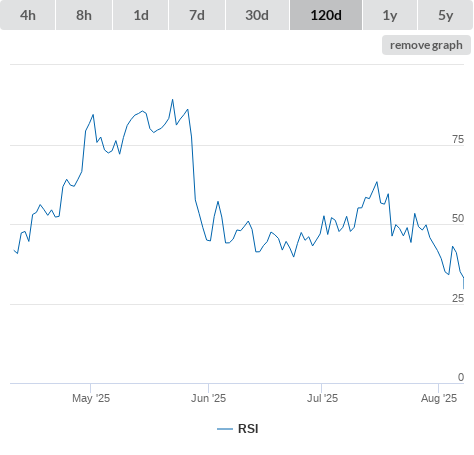474x455 pixels.
Task: Click the Jul '25 axis label
Action: (x=322, y=398)
